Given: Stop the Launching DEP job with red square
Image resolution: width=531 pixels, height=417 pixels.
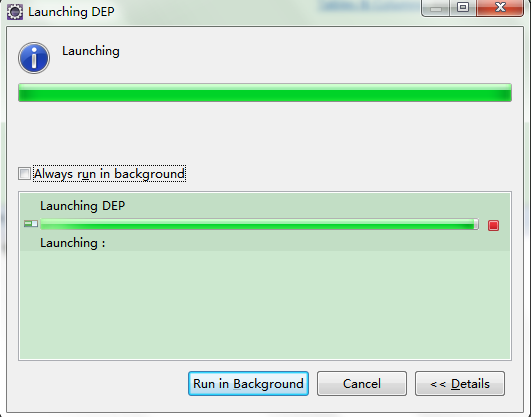Looking at the screenshot, I should pyautogui.click(x=493, y=225).
